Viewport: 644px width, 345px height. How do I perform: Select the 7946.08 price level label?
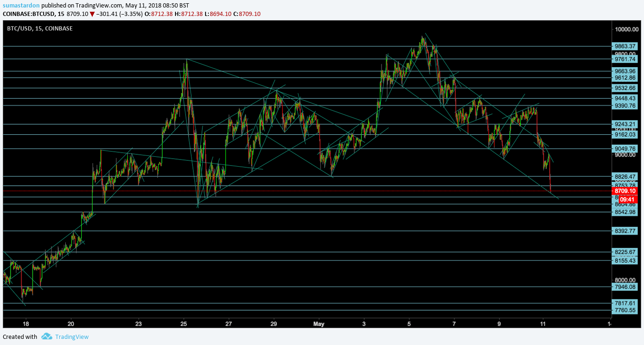click(x=625, y=287)
